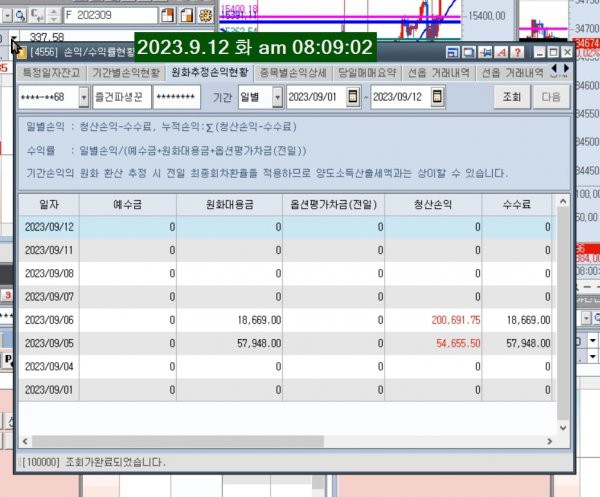The image size is (600, 497).
Task: Select the 2023/09/01 row date cell
Action: 49,390
